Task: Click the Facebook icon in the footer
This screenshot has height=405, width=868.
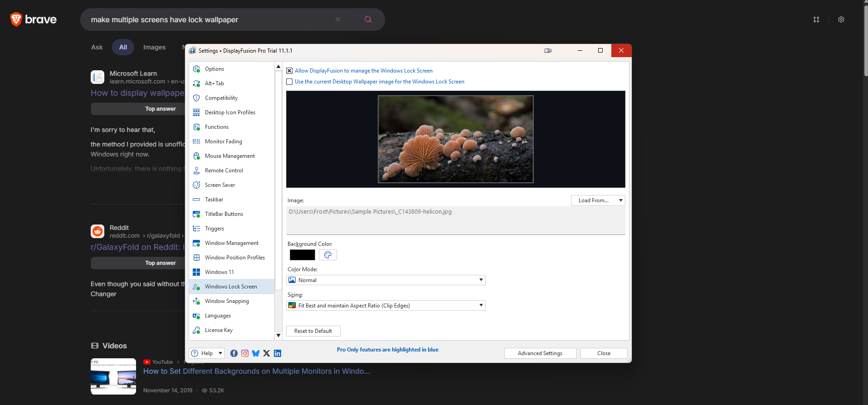Action: (x=234, y=353)
